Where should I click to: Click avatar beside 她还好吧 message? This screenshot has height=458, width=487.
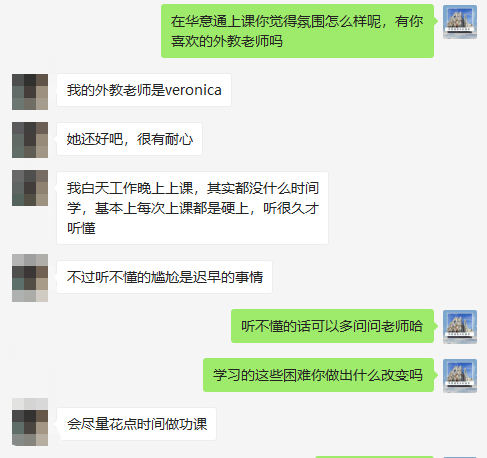pos(30,140)
